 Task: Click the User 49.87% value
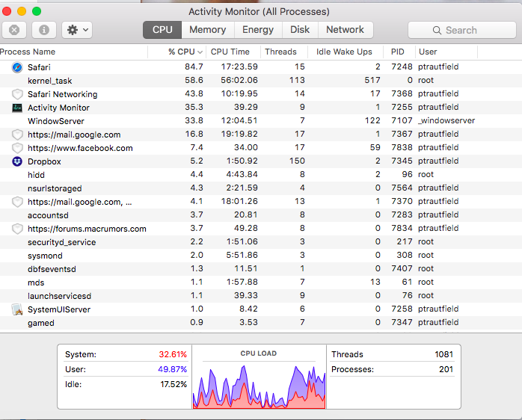pyautogui.click(x=173, y=369)
